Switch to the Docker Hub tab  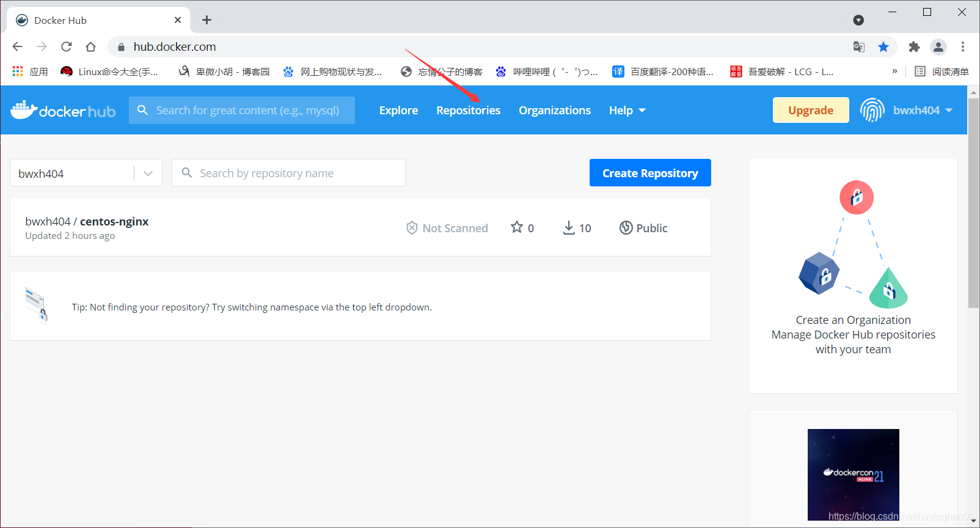tap(98, 20)
